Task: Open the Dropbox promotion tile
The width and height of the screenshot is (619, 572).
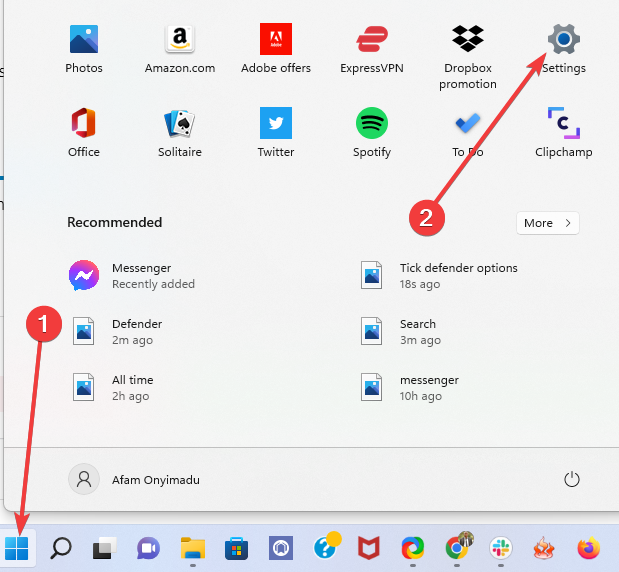Action: coord(467,56)
